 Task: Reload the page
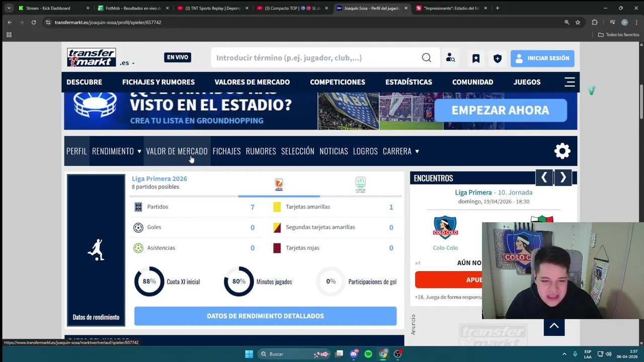[x=34, y=22]
